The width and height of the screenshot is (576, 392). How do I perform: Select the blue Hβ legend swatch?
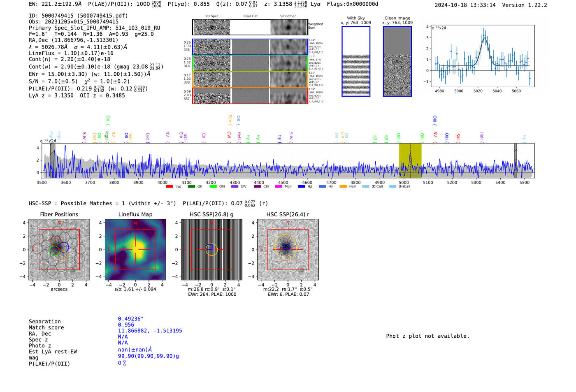pyautogui.click(x=302, y=187)
